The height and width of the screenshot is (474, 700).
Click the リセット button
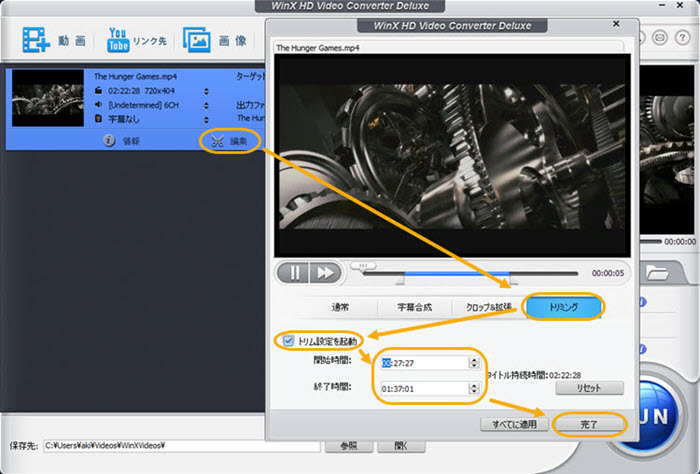coord(589,388)
